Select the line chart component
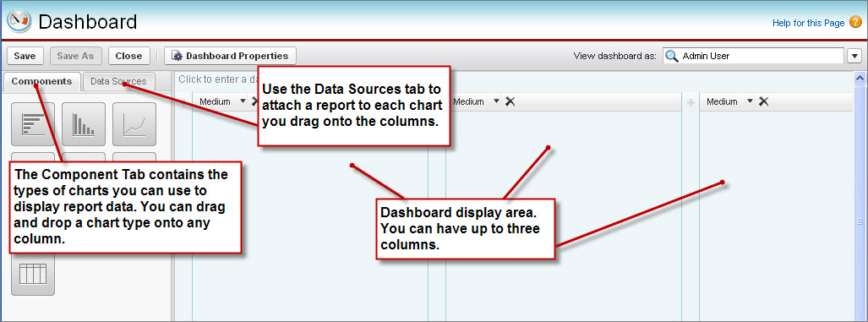The height and width of the screenshot is (322, 868). [x=134, y=124]
